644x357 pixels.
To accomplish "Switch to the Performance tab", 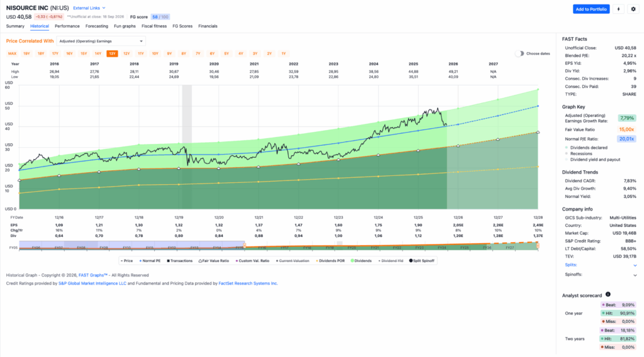I will pyautogui.click(x=67, y=26).
